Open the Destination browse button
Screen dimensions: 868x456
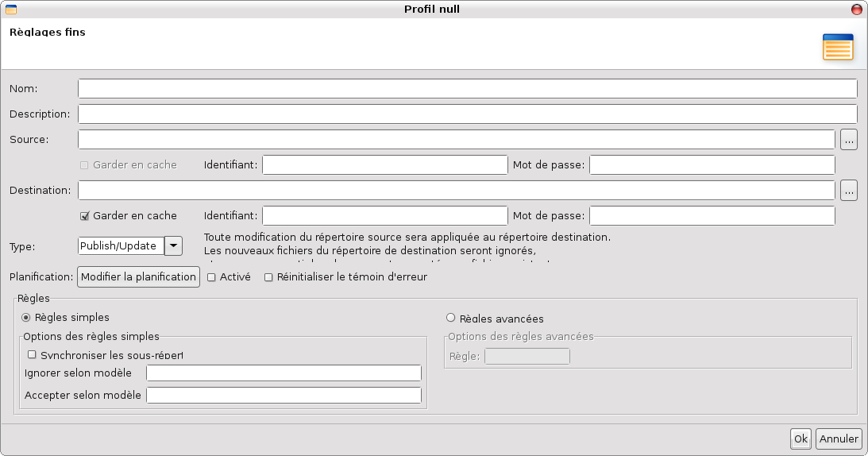[849, 191]
